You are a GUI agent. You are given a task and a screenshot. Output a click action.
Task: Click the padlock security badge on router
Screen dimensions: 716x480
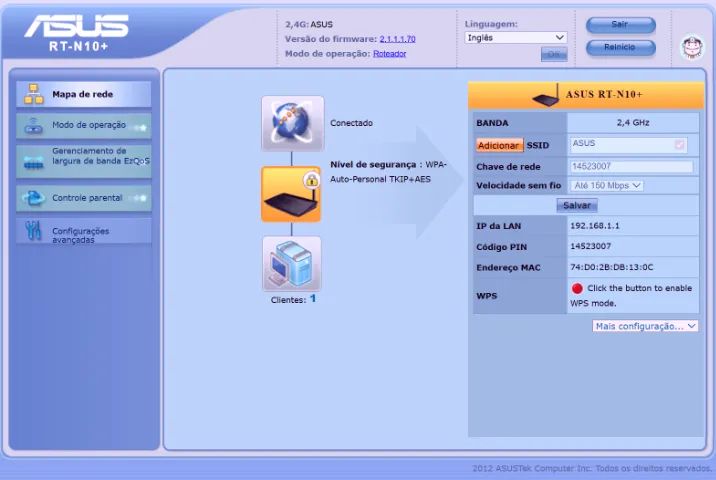coord(311,180)
